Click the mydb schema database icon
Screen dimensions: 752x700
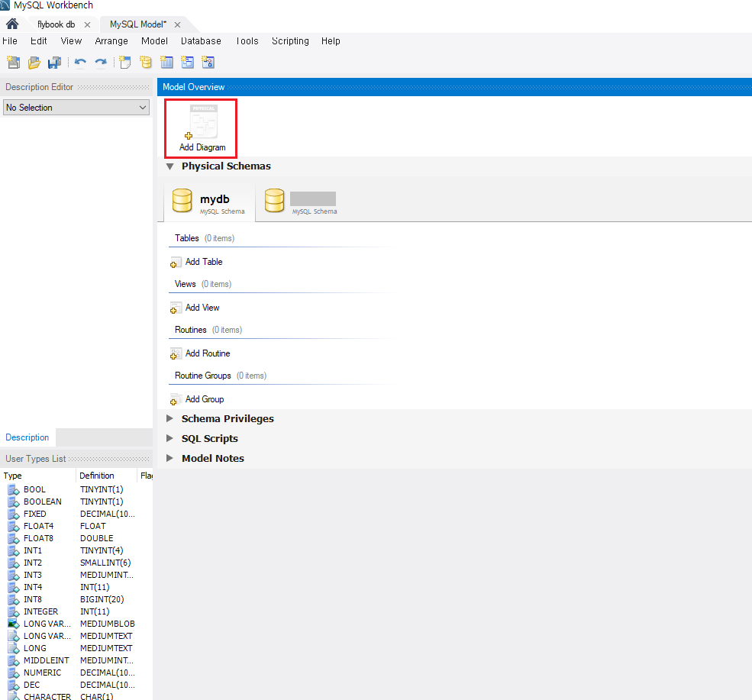click(182, 201)
